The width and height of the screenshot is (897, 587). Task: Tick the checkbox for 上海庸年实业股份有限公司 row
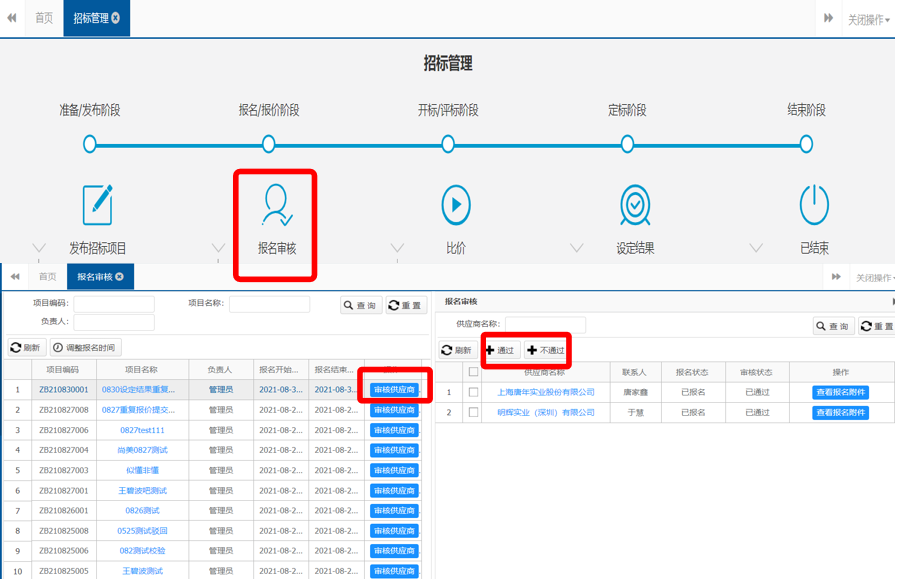(x=474, y=393)
